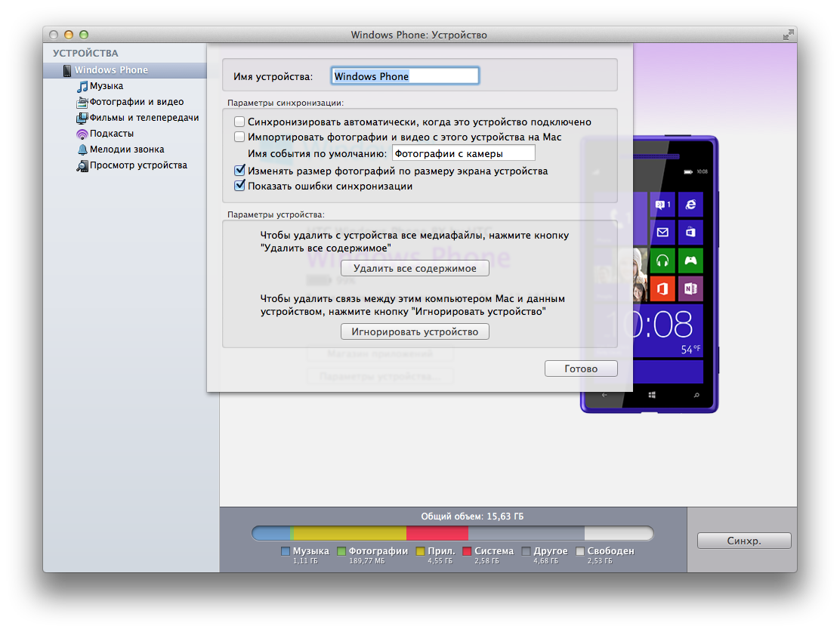Uncheck Показать ошибки синхронизации checkbox
The height and width of the screenshot is (632, 840).
[x=239, y=186]
